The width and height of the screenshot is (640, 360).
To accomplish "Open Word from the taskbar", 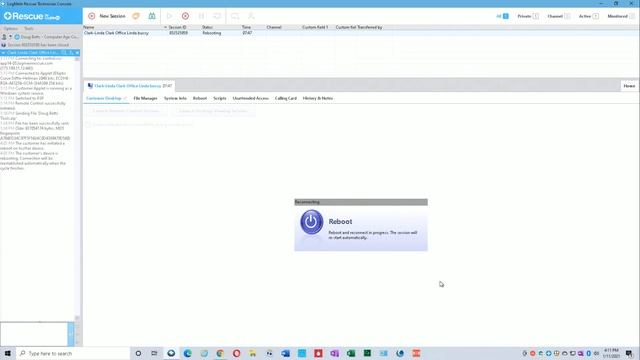I will pyautogui.click(x=285, y=353).
